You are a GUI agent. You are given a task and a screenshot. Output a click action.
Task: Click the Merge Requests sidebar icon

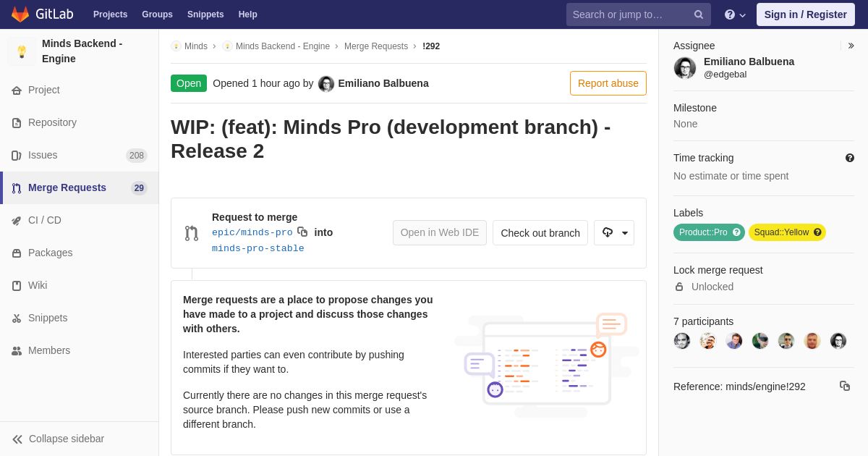click(17, 188)
